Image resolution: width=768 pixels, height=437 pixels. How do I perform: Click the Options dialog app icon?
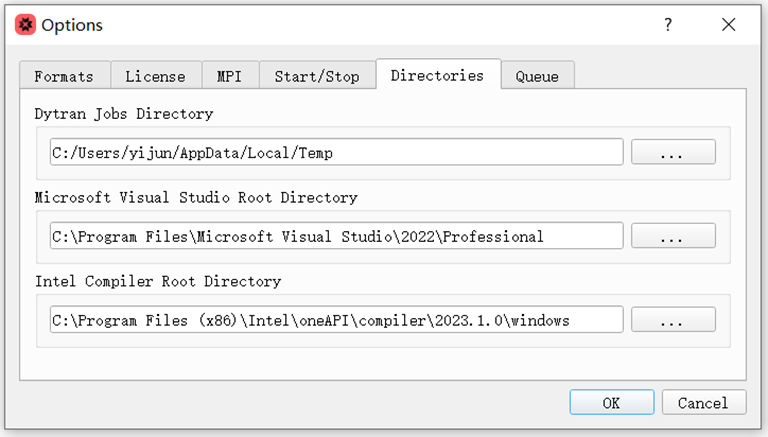[x=25, y=25]
